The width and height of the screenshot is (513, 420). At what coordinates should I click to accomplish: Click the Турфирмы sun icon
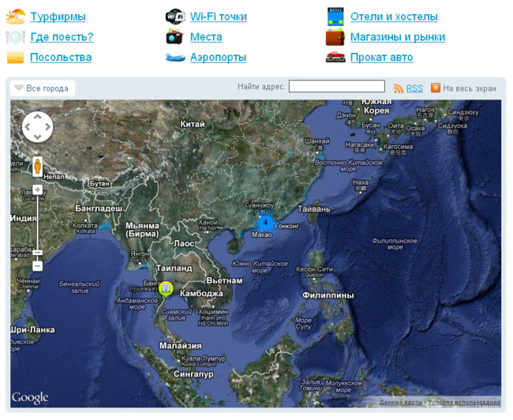point(15,16)
